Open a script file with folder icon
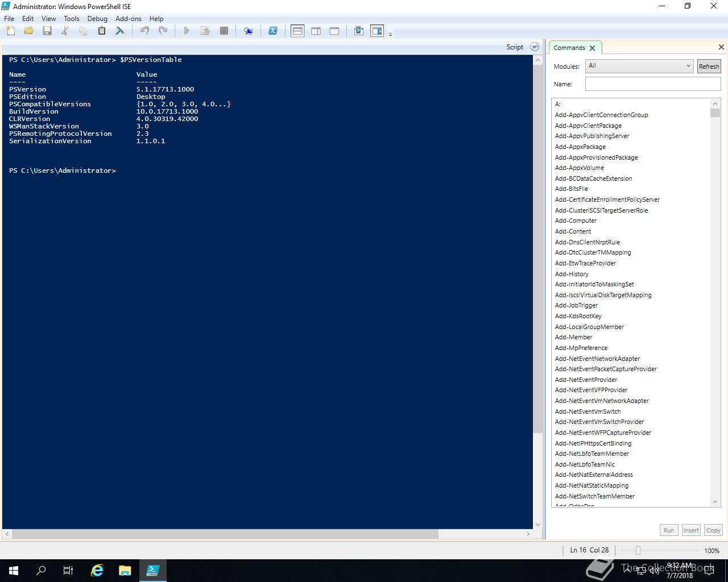Screen dimensions: 728x582 29,31
